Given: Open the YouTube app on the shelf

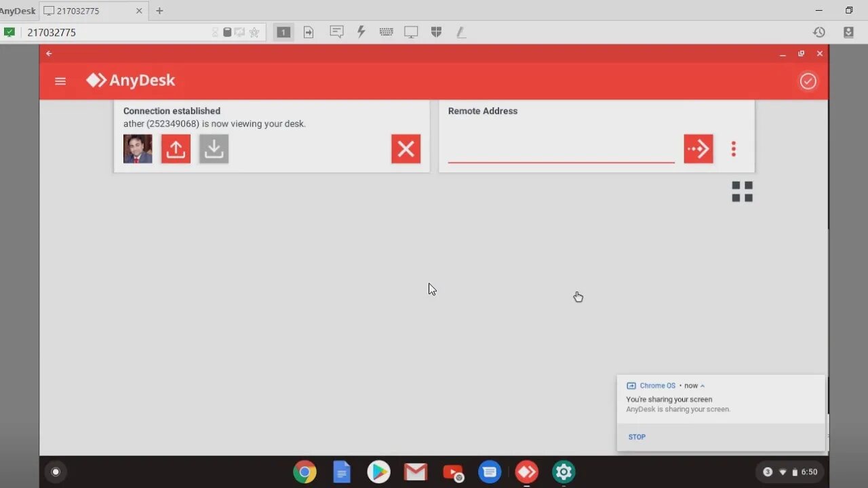Looking at the screenshot, I should pos(453,472).
